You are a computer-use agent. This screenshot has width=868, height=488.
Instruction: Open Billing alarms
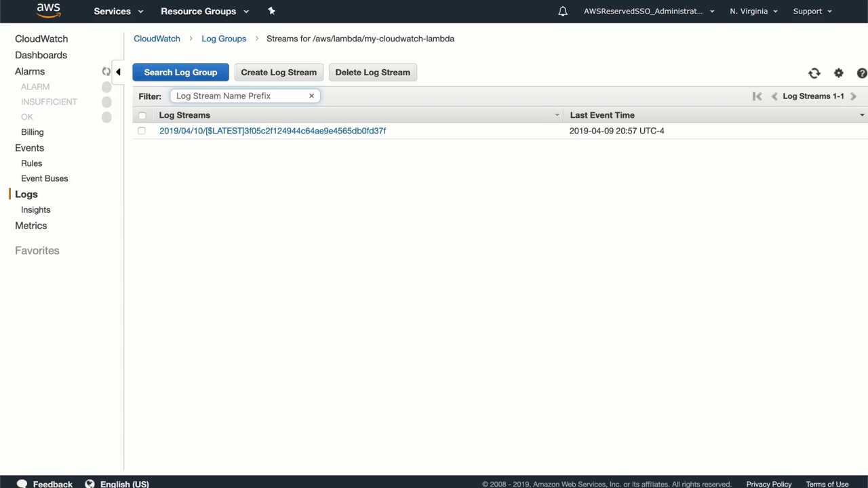tap(32, 132)
